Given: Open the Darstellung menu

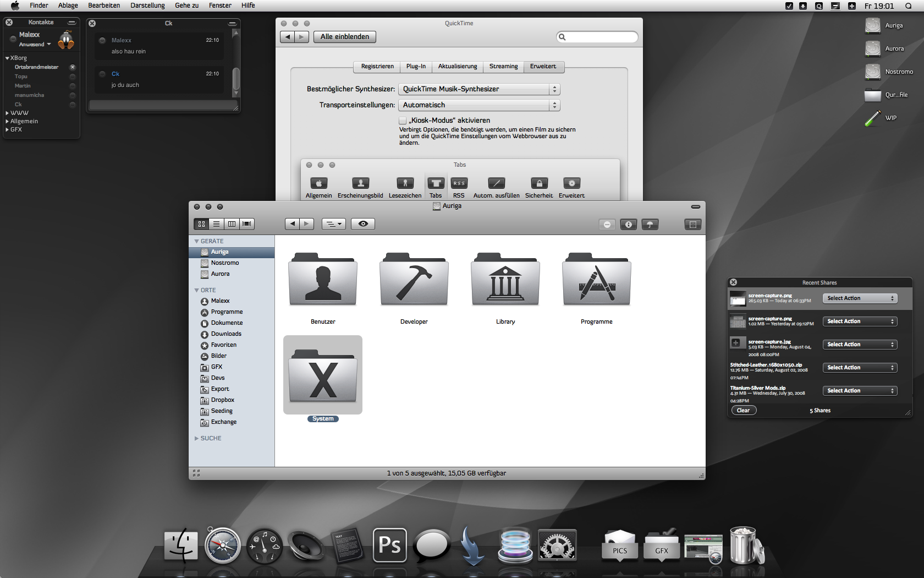Looking at the screenshot, I should click(147, 6).
